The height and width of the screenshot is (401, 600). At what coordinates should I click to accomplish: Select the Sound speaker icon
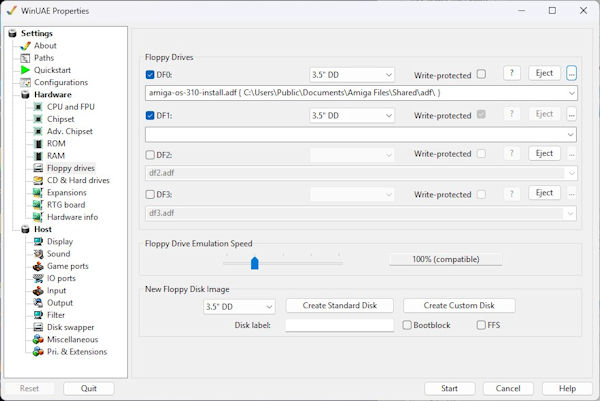tap(38, 254)
